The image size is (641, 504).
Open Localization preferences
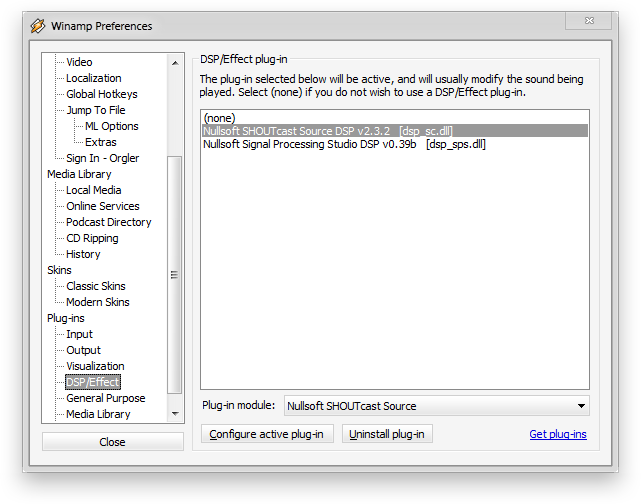coord(94,78)
